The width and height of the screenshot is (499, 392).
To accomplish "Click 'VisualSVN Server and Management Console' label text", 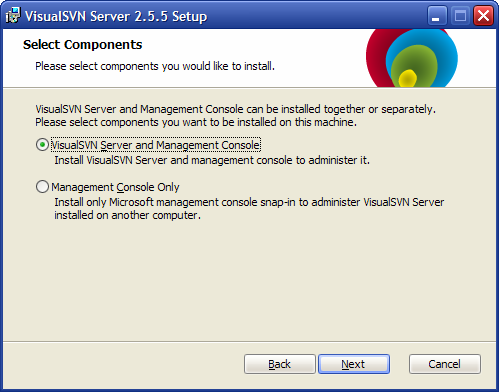I will tap(155, 145).
